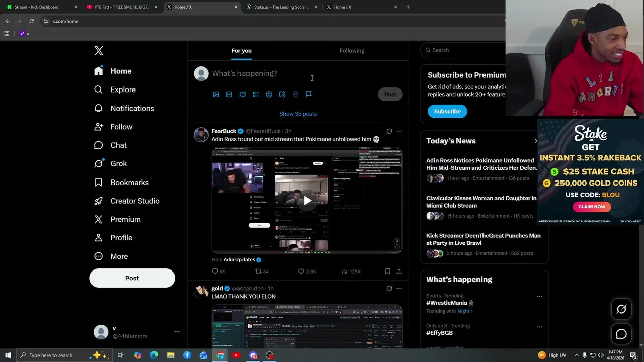Click the x.com/home address bar
Screen dimensions: 644x362
click(272, 21)
